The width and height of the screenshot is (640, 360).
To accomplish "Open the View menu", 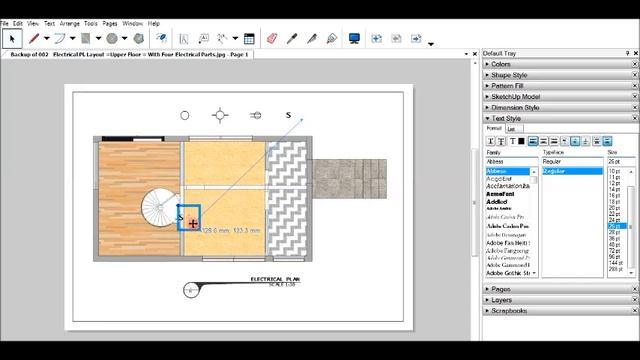I will (x=33, y=24).
